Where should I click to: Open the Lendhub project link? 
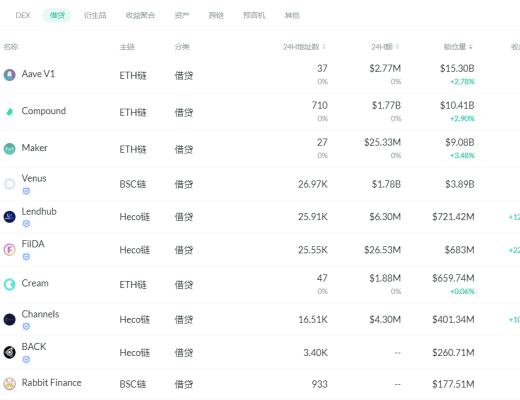click(39, 211)
